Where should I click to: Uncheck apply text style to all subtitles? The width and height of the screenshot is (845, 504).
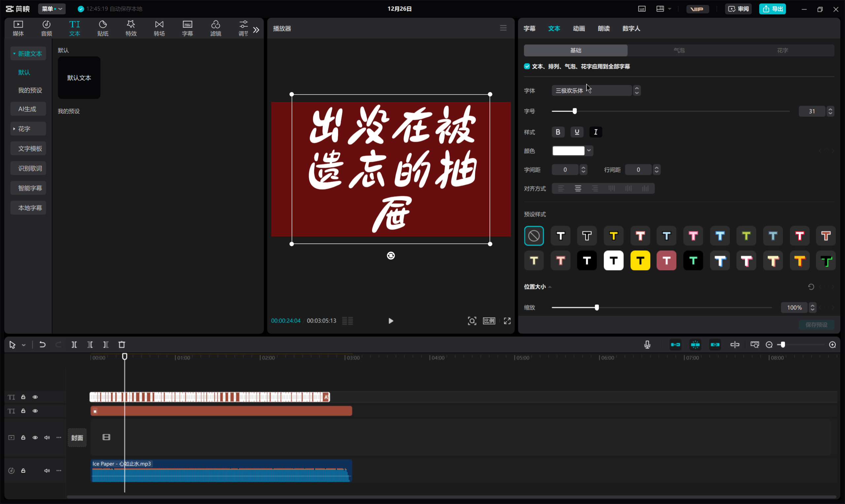(x=527, y=67)
